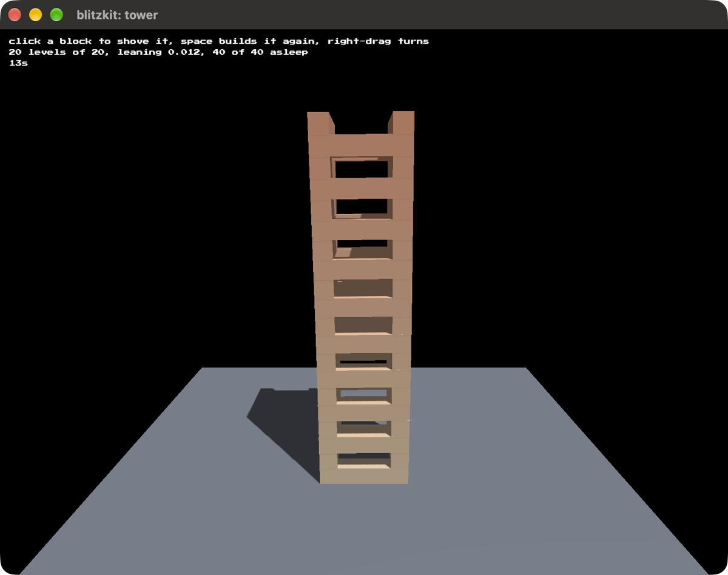
Task: Shove the bottom front plank resting on the floor
Action: 364,476
